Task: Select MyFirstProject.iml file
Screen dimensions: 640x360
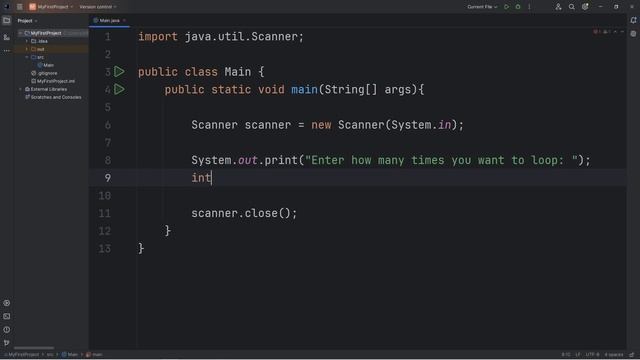Action: point(53,81)
